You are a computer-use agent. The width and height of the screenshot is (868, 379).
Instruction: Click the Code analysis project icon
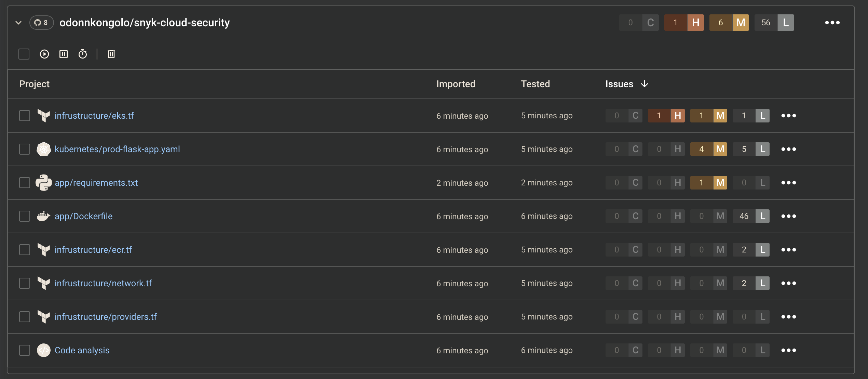44,350
